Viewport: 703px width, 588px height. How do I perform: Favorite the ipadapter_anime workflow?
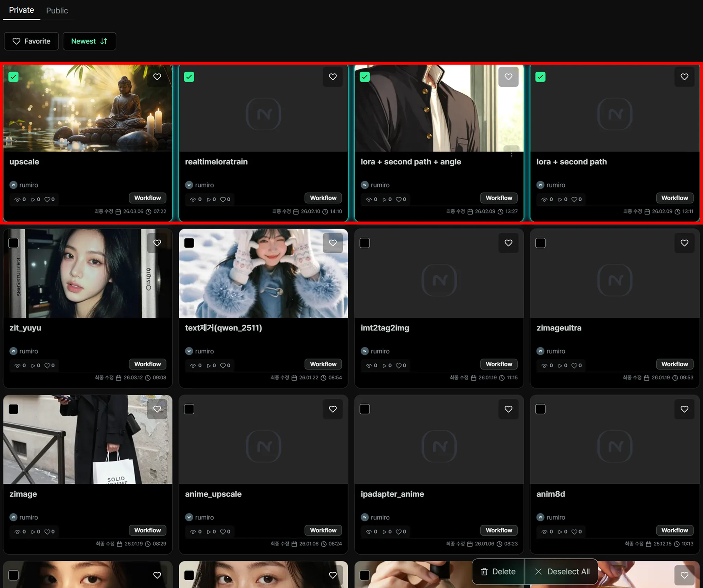pos(508,409)
